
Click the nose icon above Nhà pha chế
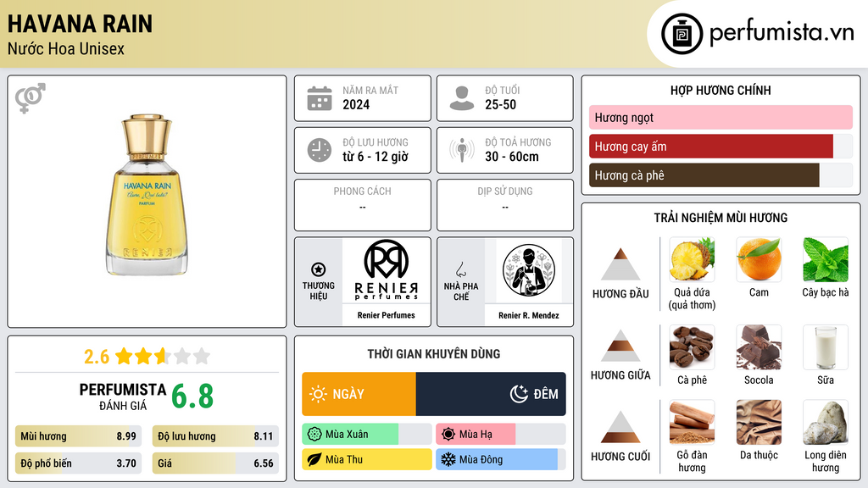coord(460,269)
